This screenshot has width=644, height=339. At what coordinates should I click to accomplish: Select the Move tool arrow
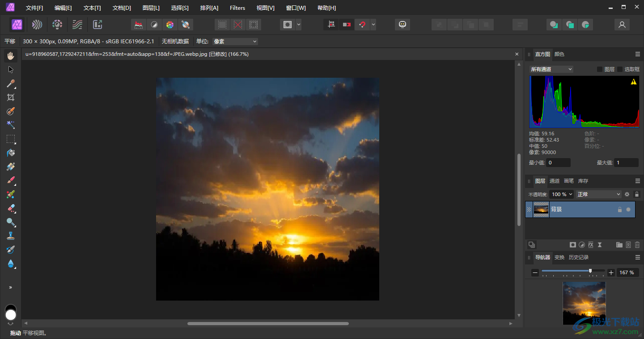(11, 70)
